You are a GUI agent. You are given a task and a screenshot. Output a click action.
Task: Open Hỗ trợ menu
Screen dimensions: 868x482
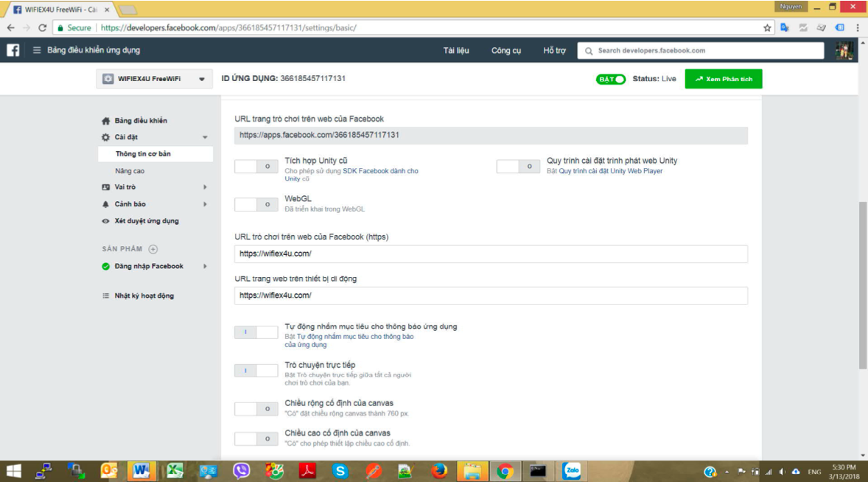[554, 50]
